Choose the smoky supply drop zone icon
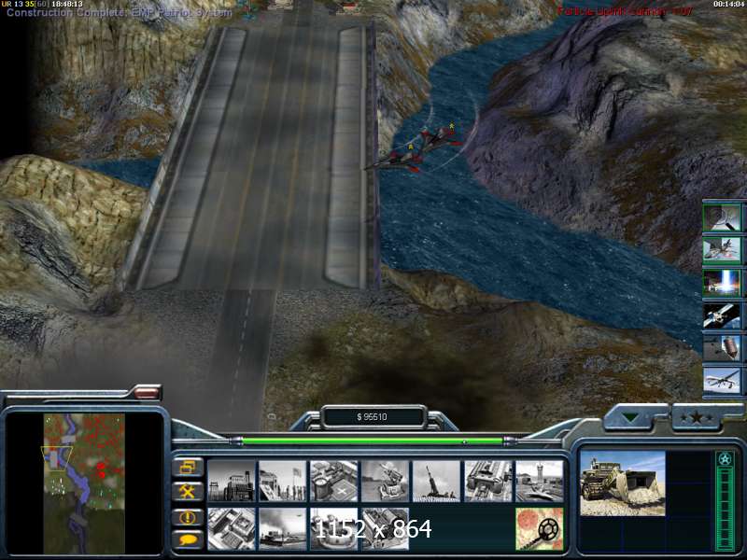 click(283, 528)
